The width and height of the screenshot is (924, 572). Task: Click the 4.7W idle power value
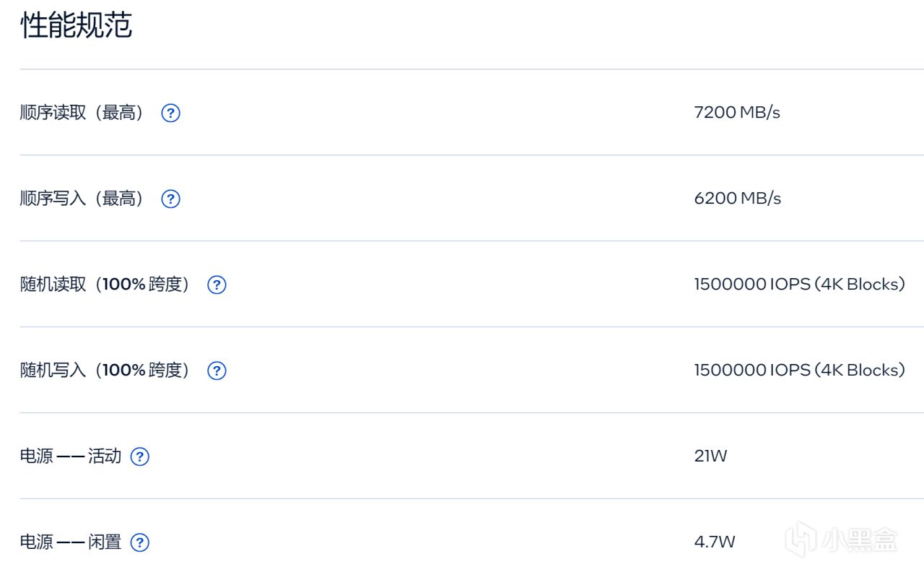tap(715, 542)
